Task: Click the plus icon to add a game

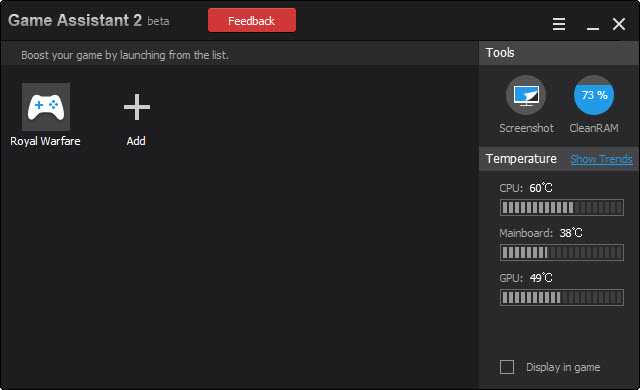Action: (x=137, y=107)
